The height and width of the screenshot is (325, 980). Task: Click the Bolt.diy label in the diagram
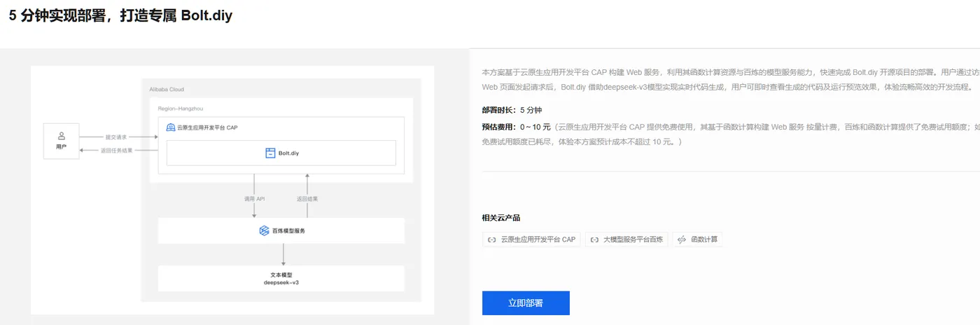pos(289,153)
